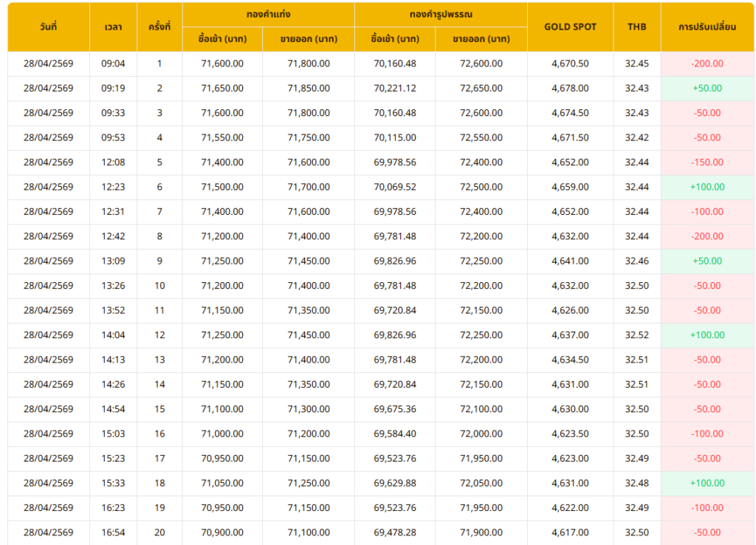756x545 pixels.
Task: Click the THB rate 32.52 cell
Action: point(636,335)
